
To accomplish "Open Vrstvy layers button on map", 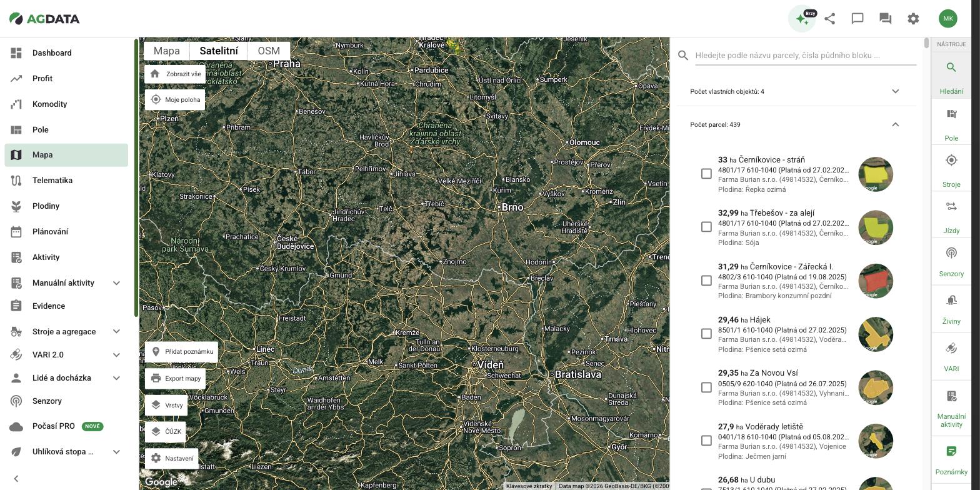I will (166, 405).
